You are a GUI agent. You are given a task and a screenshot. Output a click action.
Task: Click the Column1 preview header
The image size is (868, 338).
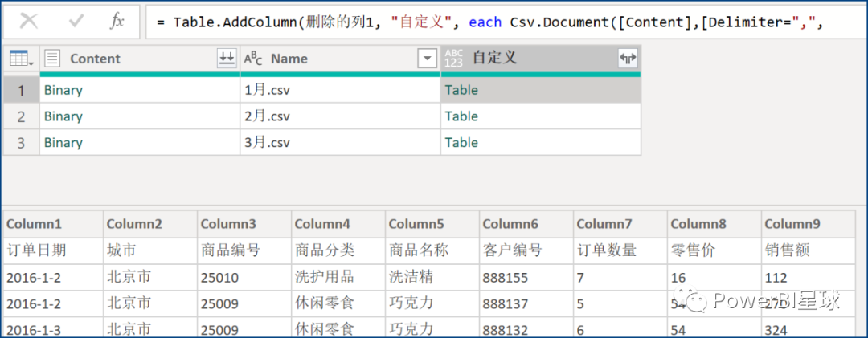53,224
